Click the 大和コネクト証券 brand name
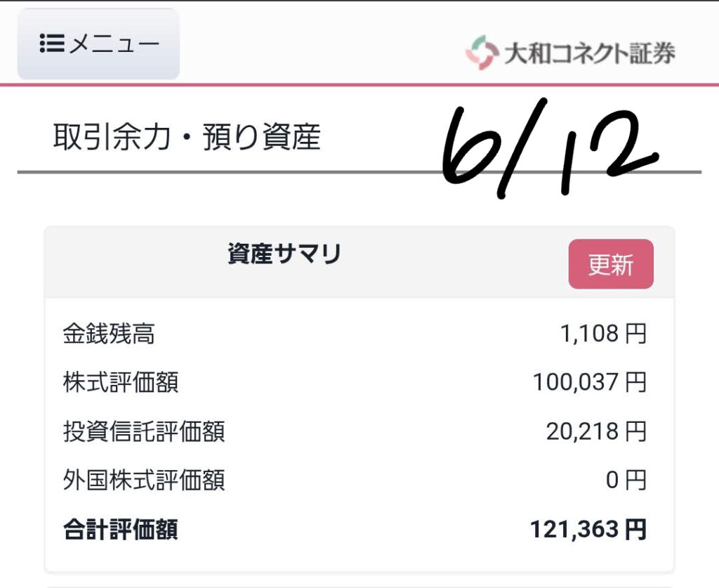The height and width of the screenshot is (588, 719). [x=589, y=53]
